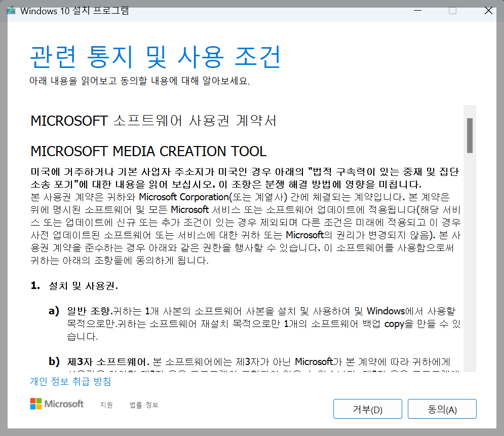Click the 거부(D) decline button
Image resolution: width=504 pixels, height=436 pixels.
[367, 409]
